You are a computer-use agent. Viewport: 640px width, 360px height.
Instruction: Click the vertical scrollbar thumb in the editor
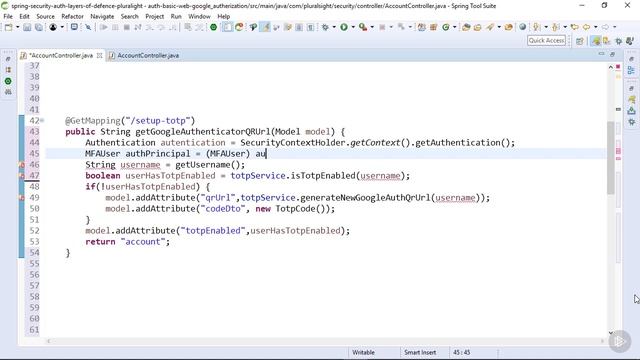[x=611, y=157]
